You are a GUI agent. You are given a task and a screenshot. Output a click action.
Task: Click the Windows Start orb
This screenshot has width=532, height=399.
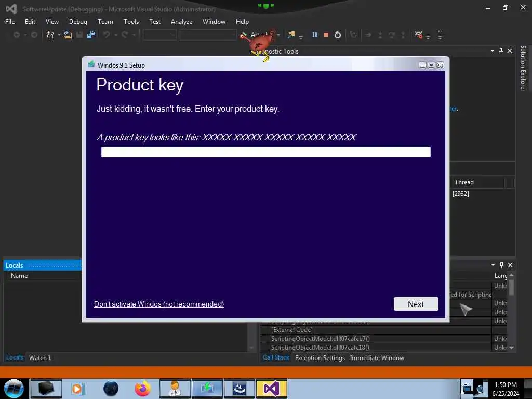pyautogui.click(x=14, y=389)
